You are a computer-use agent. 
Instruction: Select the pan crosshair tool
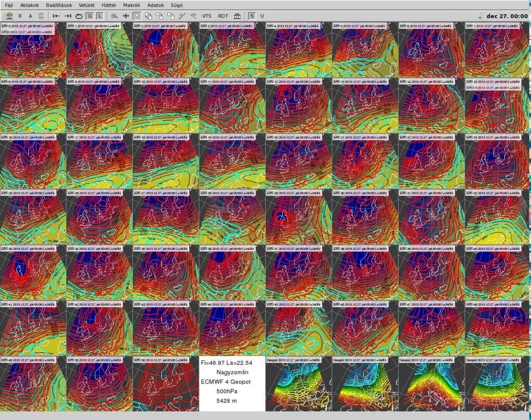coord(126,16)
